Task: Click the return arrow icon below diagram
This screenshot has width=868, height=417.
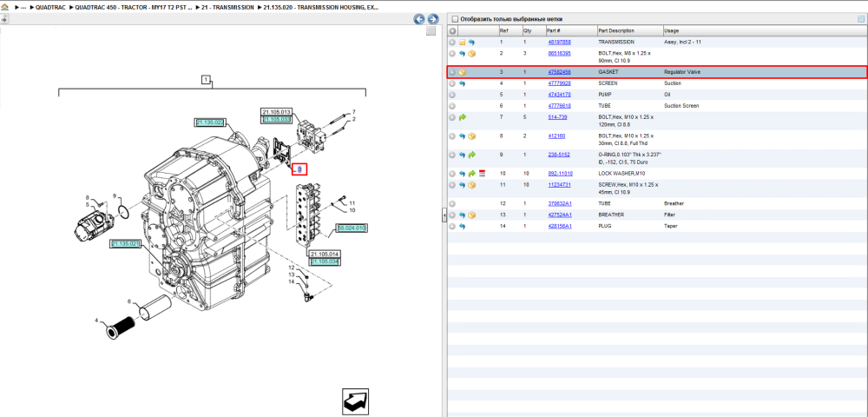Action: [x=355, y=402]
